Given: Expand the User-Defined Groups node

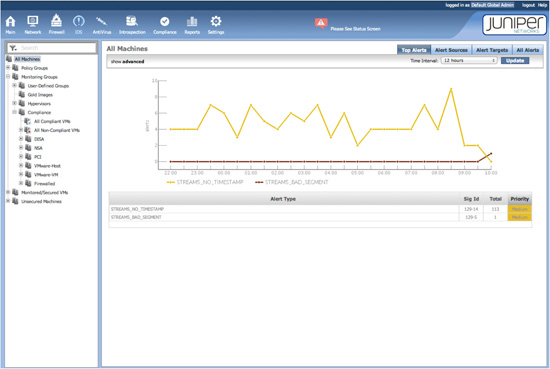Looking at the screenshot, I should (14, 86).
